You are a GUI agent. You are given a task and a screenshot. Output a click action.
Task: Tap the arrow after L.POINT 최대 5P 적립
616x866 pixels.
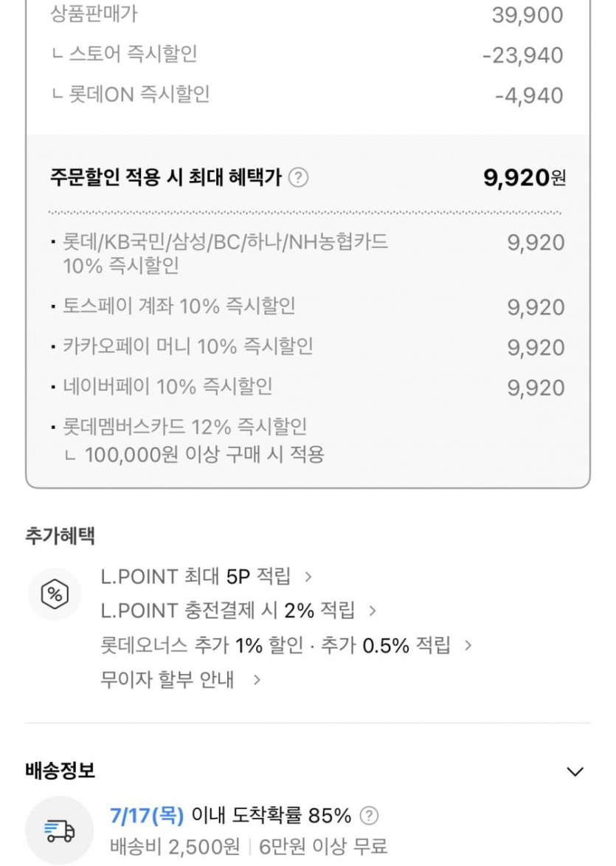point(308,576)
